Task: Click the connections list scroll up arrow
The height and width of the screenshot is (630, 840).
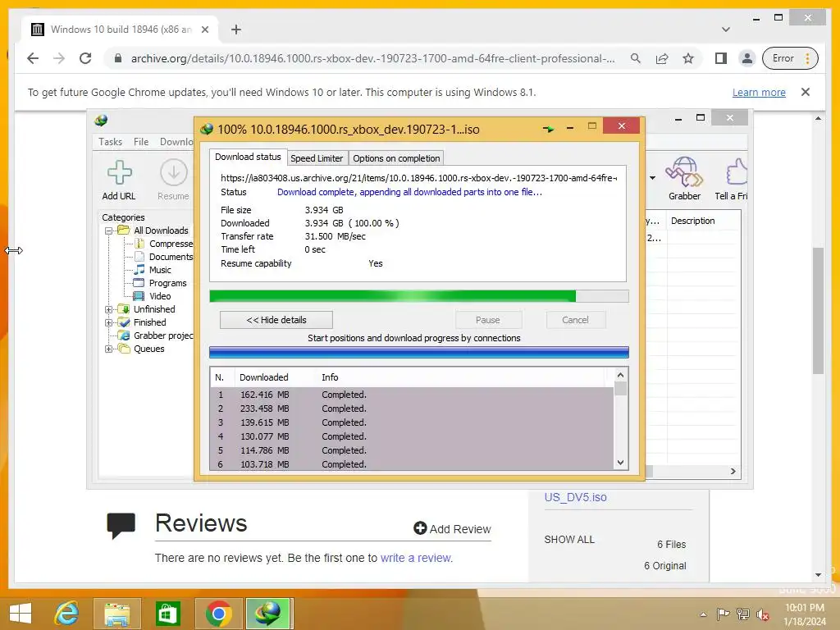Action: pyautogui.click(x=620, y=375)
